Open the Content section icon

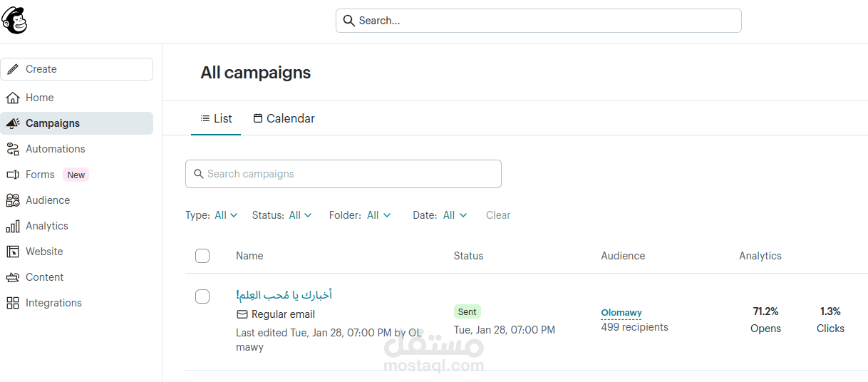[x=13, y=277]
